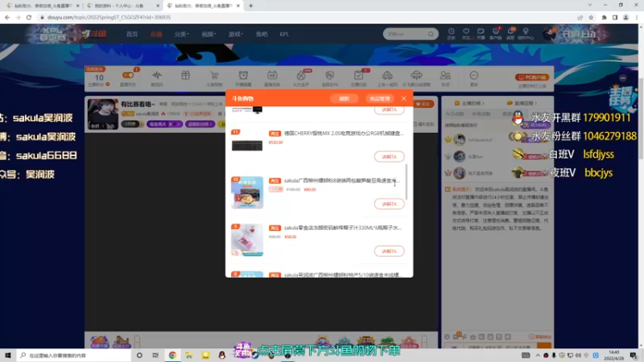Click the search magnifier icon
644x362 pixels.
coord(431,34)
